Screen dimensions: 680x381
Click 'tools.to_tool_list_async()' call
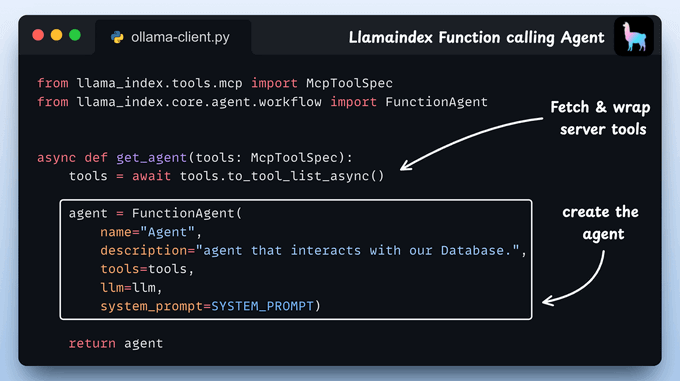click(x=282, y=176)
